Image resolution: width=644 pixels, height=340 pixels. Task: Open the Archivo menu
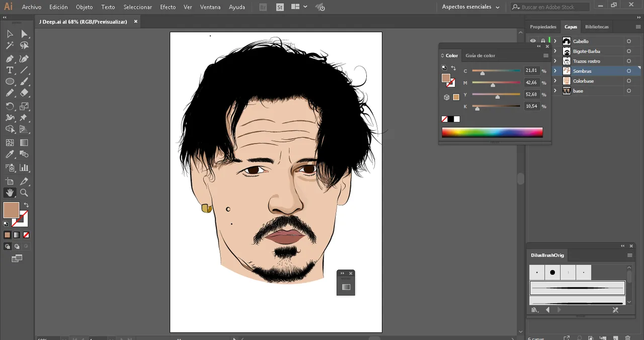[32, 7]
